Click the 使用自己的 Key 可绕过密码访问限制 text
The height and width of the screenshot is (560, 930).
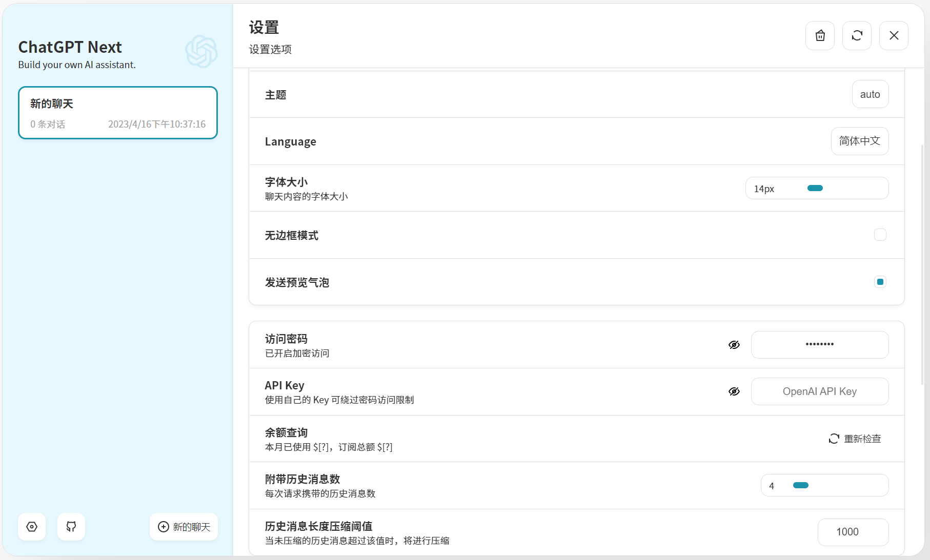(x=339, y=400)
